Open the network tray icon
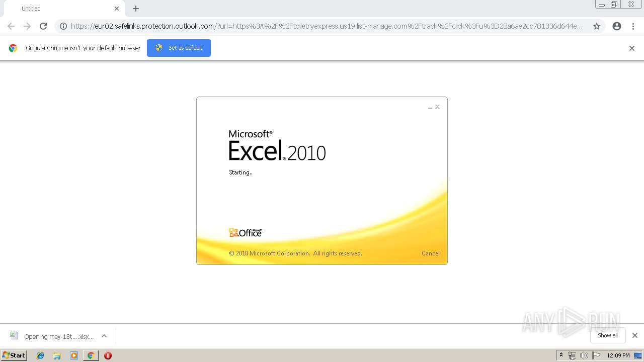Screen dimensions: 644x362 coord(572,355)
